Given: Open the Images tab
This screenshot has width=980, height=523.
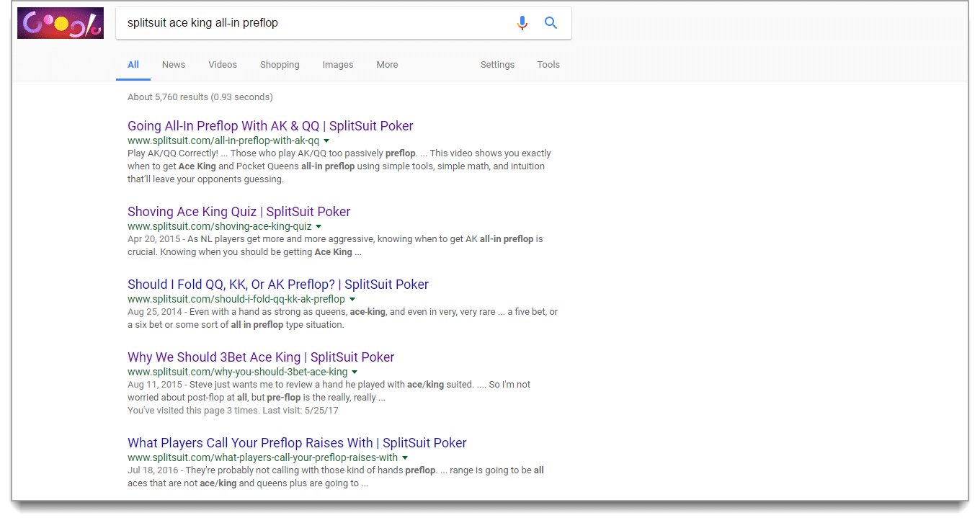Looking at the screenshot, I should click(x=338, y=65).
